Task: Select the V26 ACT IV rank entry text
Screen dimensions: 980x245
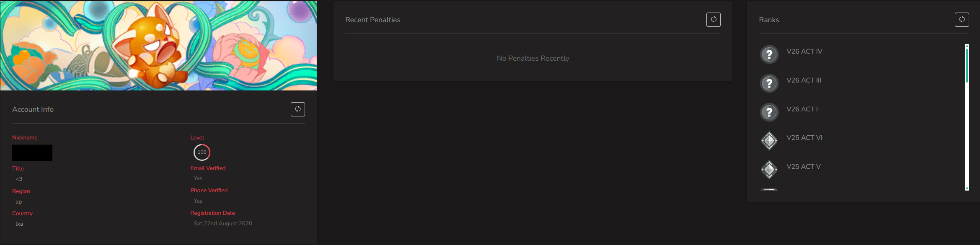Action: [x=804, y=52]
